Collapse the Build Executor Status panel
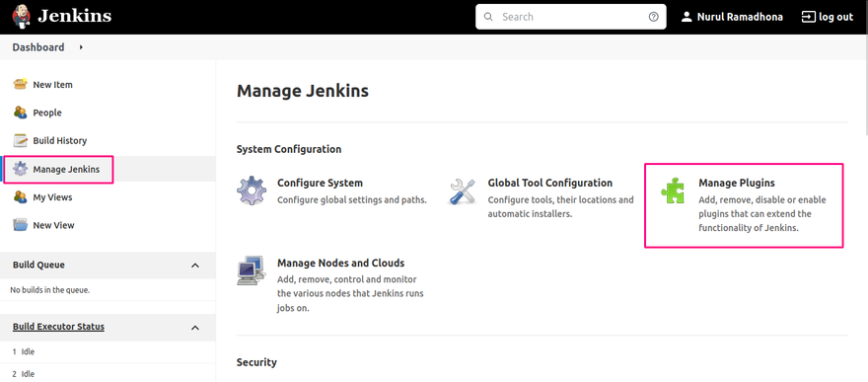Image resolution: width=868 pixels, height=382 pixels. click(x=195, y=328)
